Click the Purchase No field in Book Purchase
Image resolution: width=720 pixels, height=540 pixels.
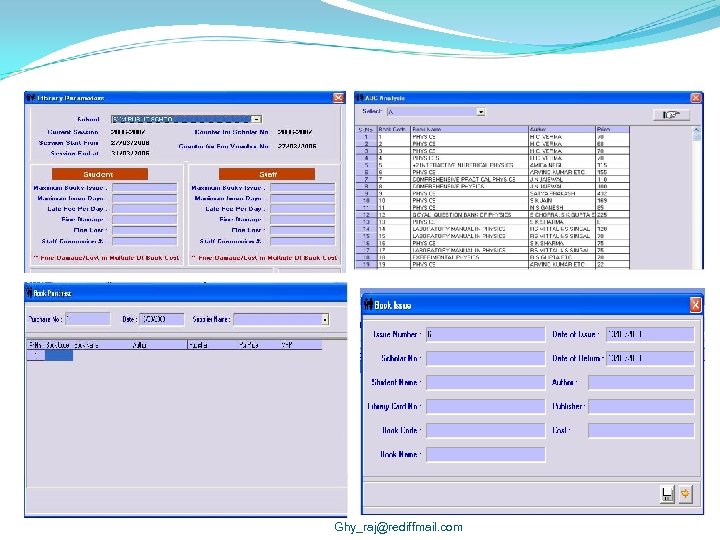point(88,319)
